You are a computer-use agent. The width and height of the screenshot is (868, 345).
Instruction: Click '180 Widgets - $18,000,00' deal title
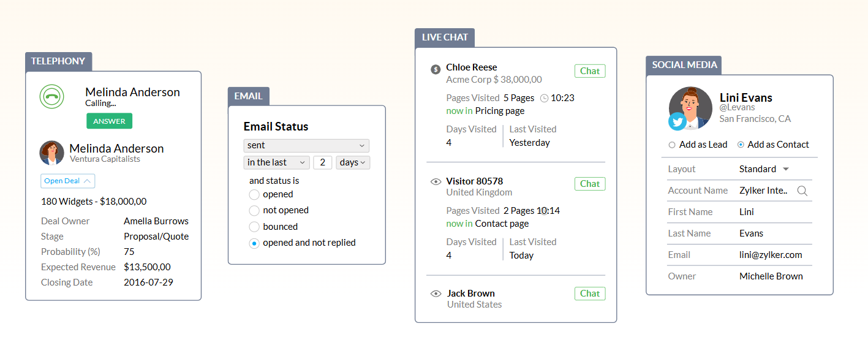point(94,202)
